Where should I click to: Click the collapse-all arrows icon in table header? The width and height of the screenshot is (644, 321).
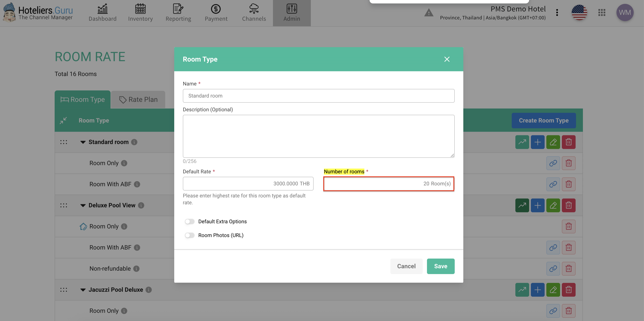pyautogui.click(x=63, y=120)
